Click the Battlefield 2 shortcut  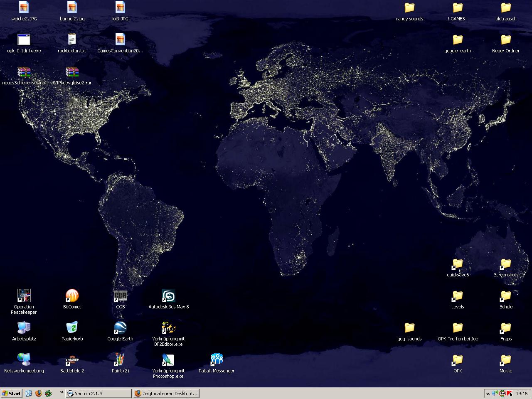[x=72, y=360]
